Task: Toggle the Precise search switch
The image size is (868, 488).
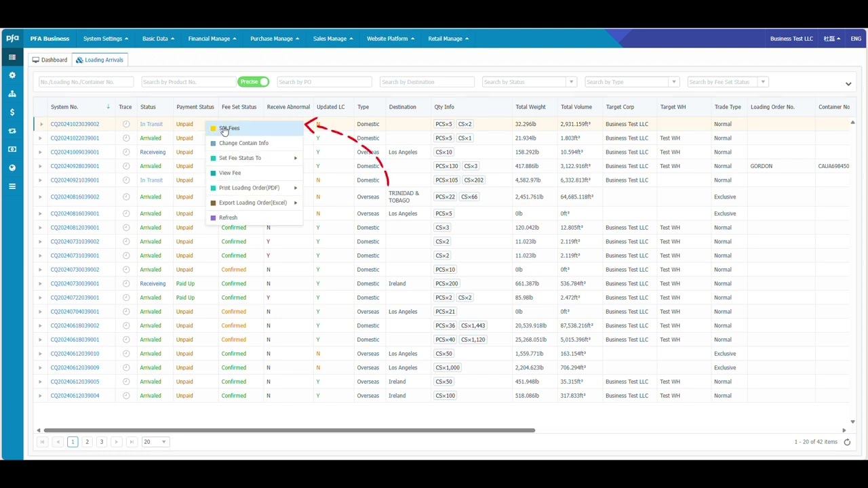Action: [254, 82]
